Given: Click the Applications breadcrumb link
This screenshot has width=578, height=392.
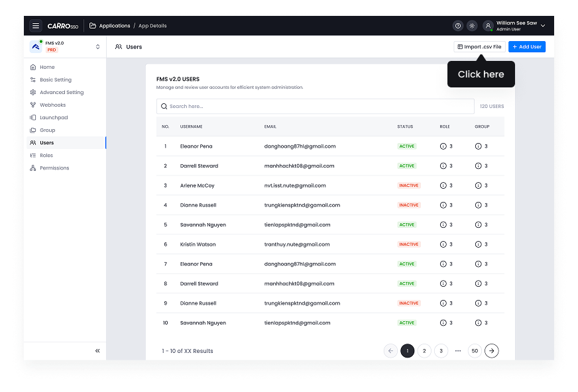Looking at the screenshot, I should click(x=114, y=26).
